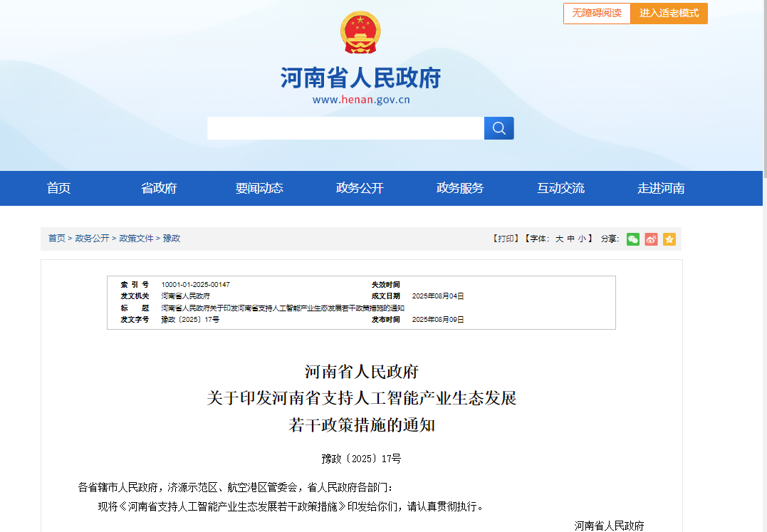Viewport: 767px width, 532px height.
Task: Open the 首页 navigation tab
Action: pyautogui.click(x=58, y=189)
